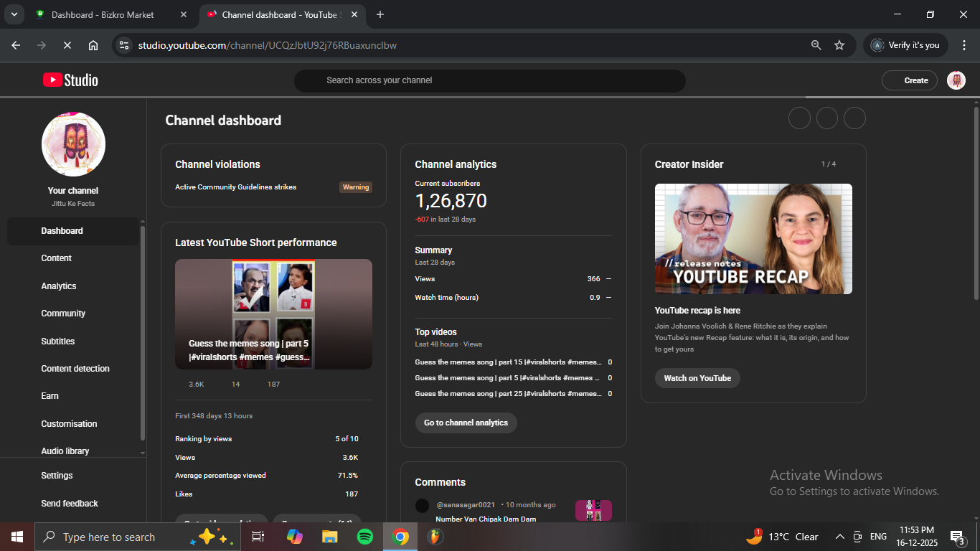The width and height of the screenshot is (980, 551).
Task: Show hidden system tray icons
Action: pyautogui.click(x=839, y=537)
